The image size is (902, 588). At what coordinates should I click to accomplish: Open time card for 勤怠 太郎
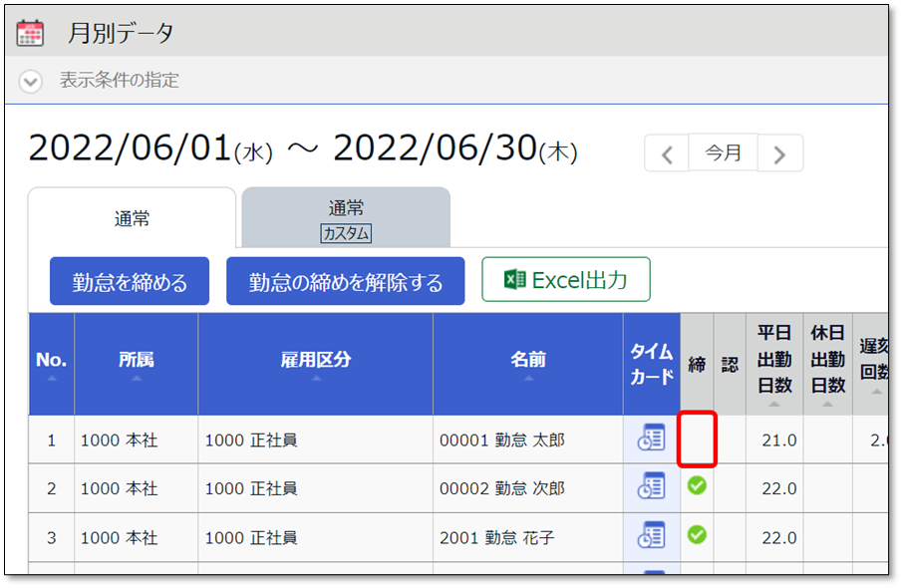click(651, 439)
